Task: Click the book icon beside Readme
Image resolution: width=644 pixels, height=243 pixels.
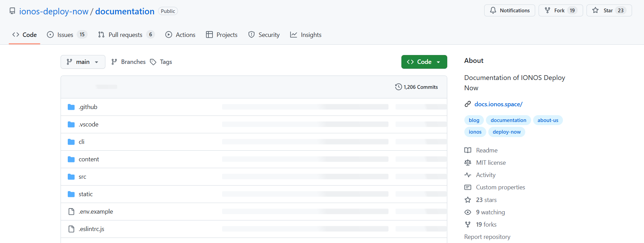Action: point(468,150)
